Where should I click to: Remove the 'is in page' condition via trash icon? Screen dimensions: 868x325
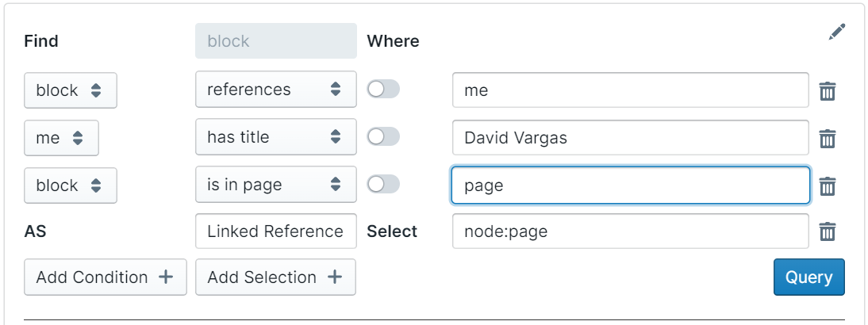(x=827, y=185)
